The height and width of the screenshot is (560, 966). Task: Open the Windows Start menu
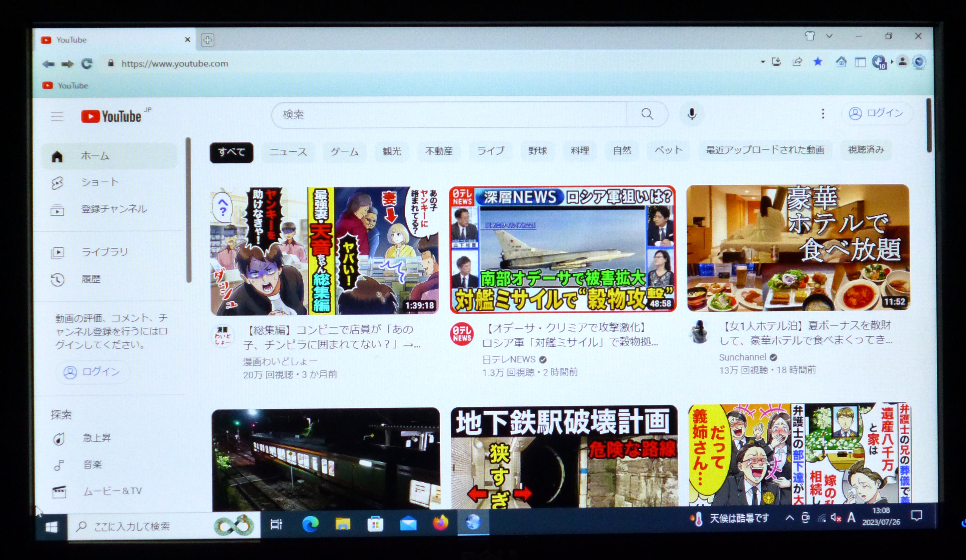coord(51,527)
